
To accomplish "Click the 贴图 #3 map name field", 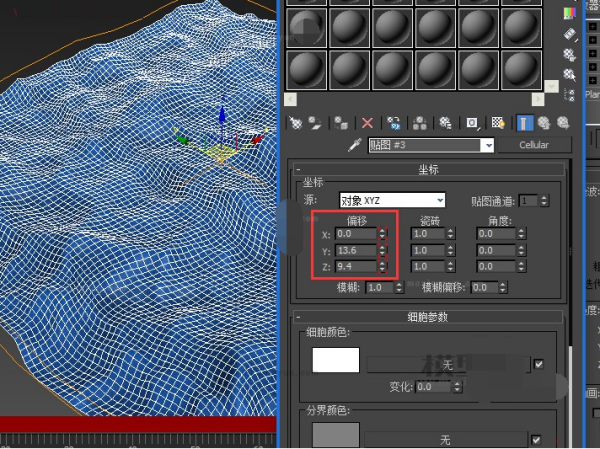I will pyautogui.click(x=425, y=145).
